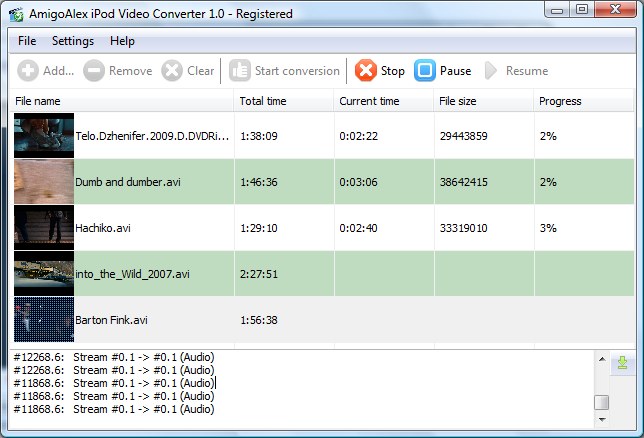Select the Telo.Dzhenifer video thumbnail
The width and height of the screenshot is (644, 438).
coord(44,136)
